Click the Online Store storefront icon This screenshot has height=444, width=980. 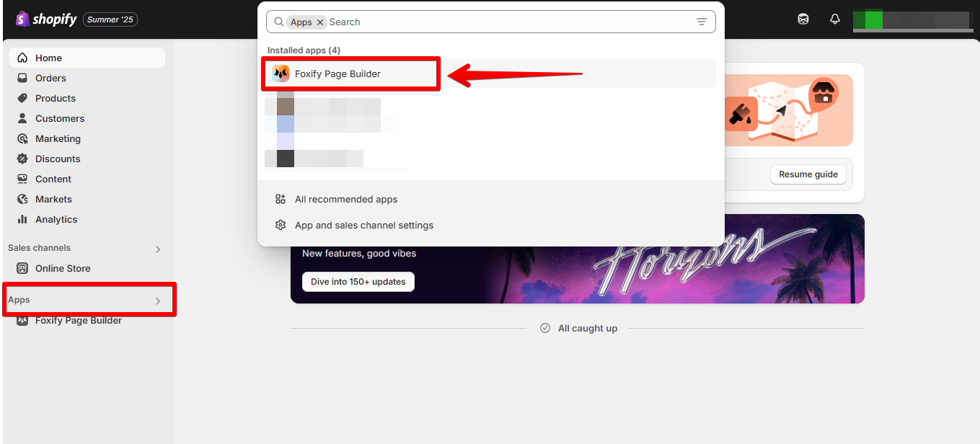click(22, 268)
